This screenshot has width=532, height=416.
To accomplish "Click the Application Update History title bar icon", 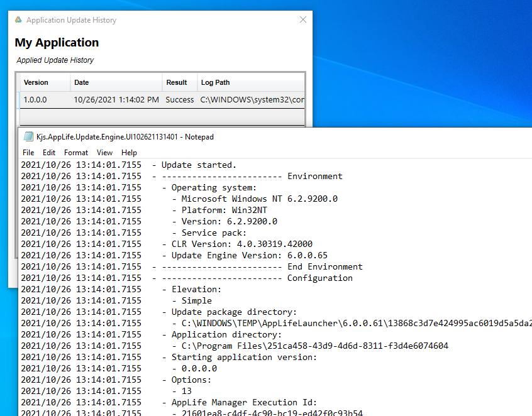I will pyautogui.click(x=18, y=20).
